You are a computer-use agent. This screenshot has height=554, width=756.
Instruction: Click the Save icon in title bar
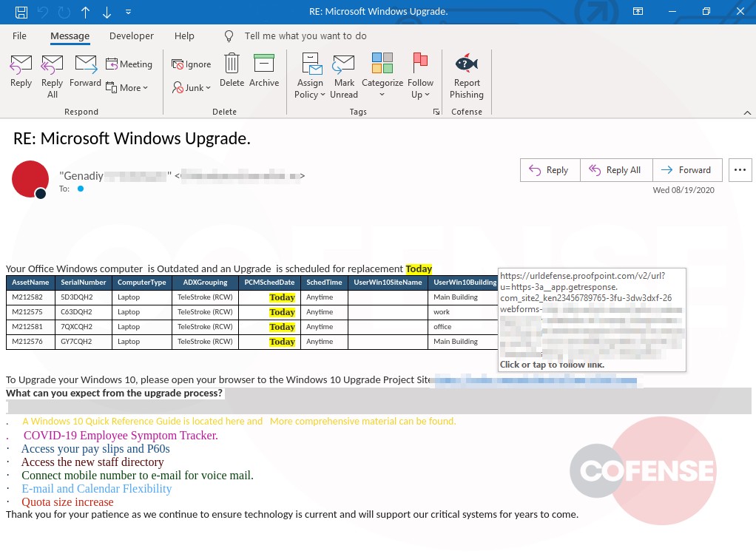pyautogui.click(x=21, y=12)
